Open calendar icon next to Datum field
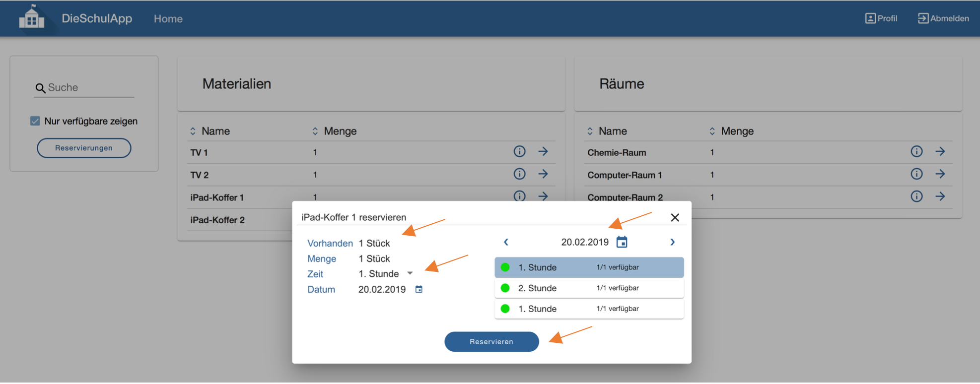Image resolution: width=980 pixels, height=384 pixels. [x=419, y=289]
